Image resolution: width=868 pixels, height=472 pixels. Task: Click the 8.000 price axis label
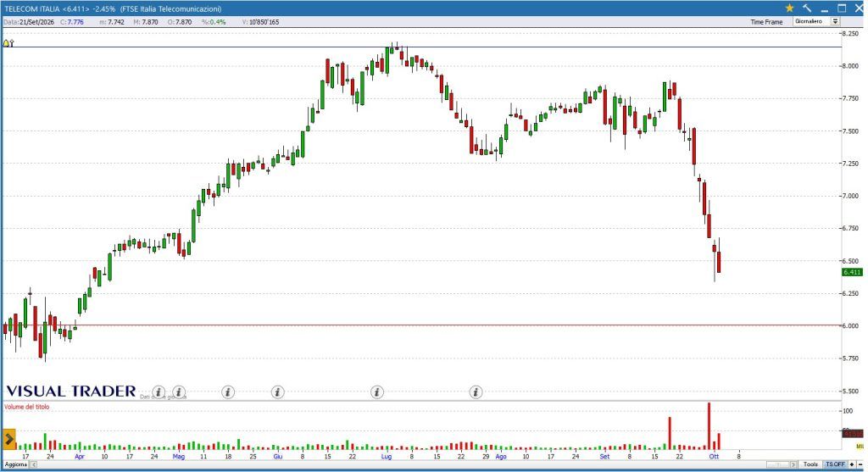point(851,66)
